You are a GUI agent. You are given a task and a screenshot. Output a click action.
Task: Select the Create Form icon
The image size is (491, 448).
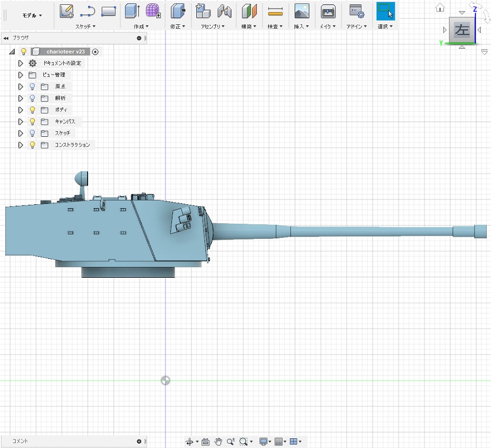tap(153, 11)
